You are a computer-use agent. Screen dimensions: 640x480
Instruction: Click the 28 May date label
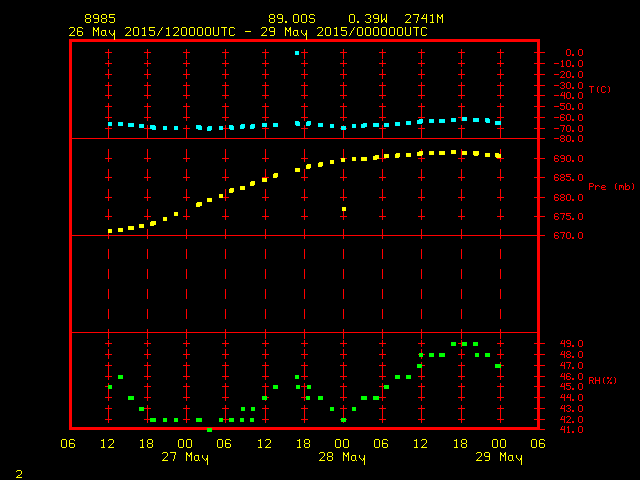coord(342,457)
